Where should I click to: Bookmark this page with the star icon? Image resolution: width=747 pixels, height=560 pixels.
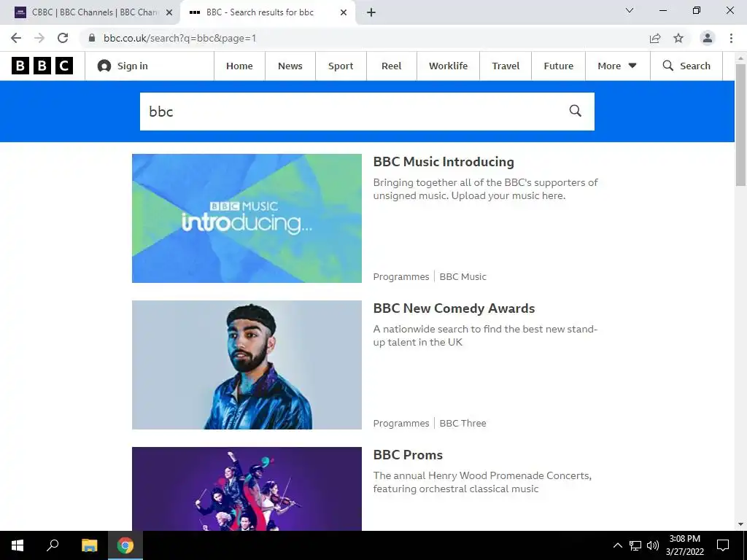click(x=678, y=38)
